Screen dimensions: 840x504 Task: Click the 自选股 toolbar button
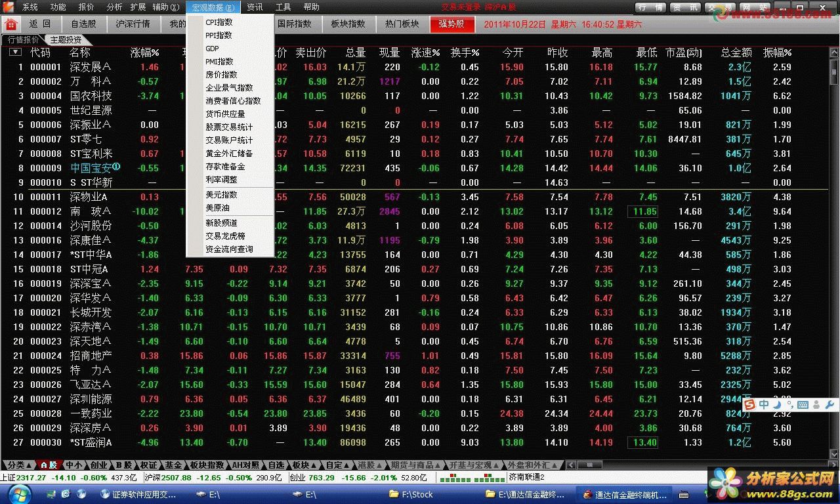83,24
